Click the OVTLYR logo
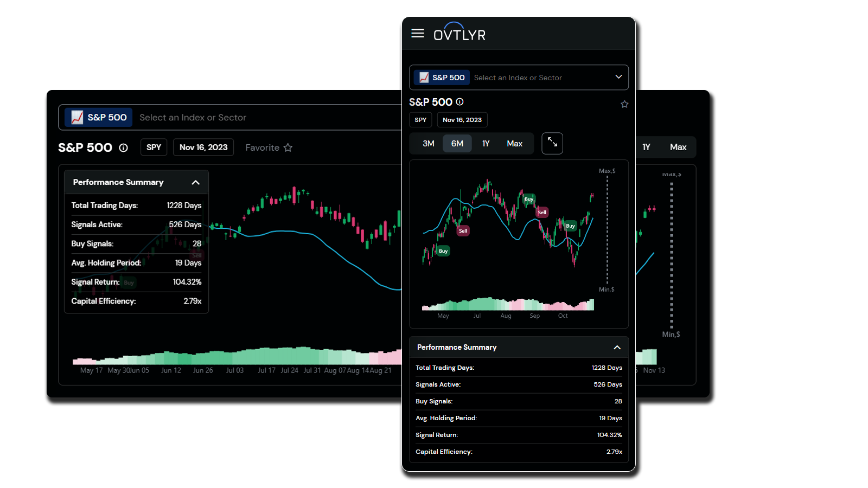This screenshot has height=488, width=868. [459, 32]
